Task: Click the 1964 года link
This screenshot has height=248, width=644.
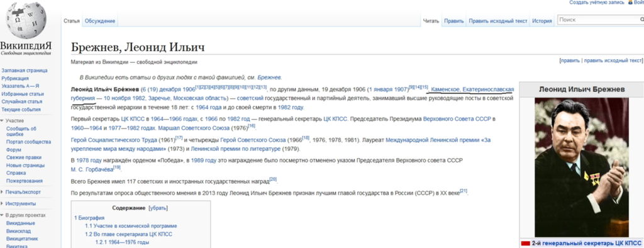Action: (x=208, y=108)
